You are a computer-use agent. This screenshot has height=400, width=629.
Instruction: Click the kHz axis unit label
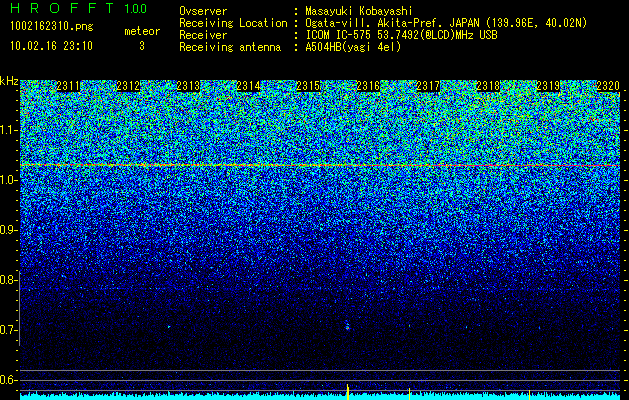[x=9, y=81]
